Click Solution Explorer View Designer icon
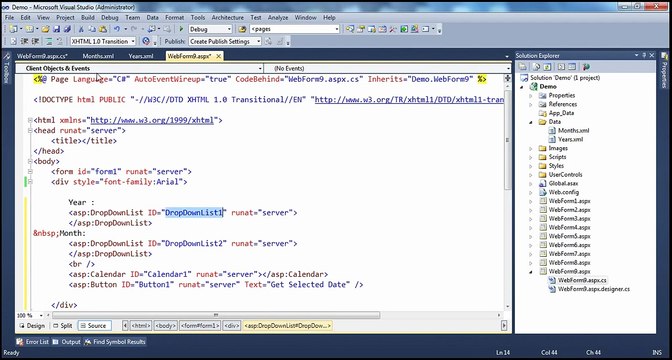This screenshot has width=672, height=360. [572, 67]
